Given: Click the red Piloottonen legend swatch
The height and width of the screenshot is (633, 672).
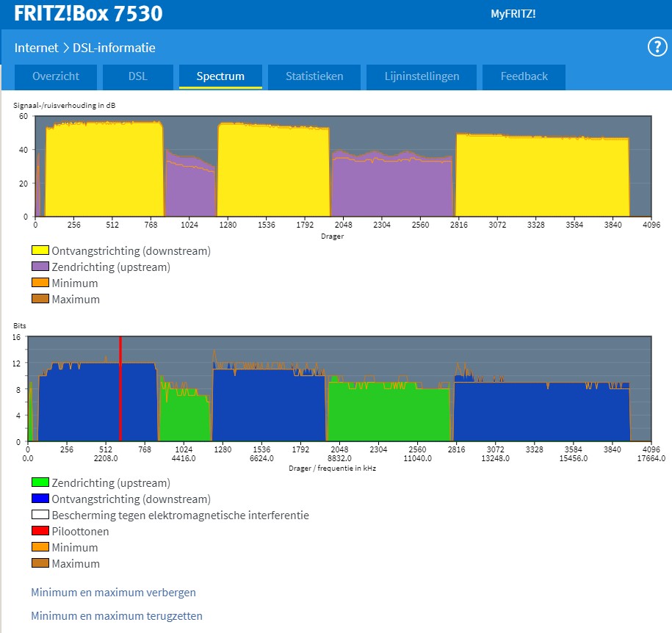Looking at the screenshot, I should (40, 532).
